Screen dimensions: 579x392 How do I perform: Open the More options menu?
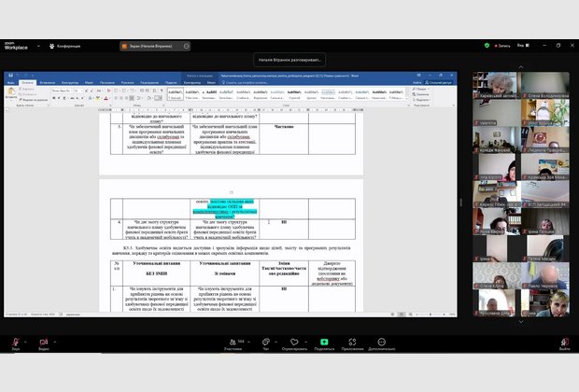coord(381,343)
